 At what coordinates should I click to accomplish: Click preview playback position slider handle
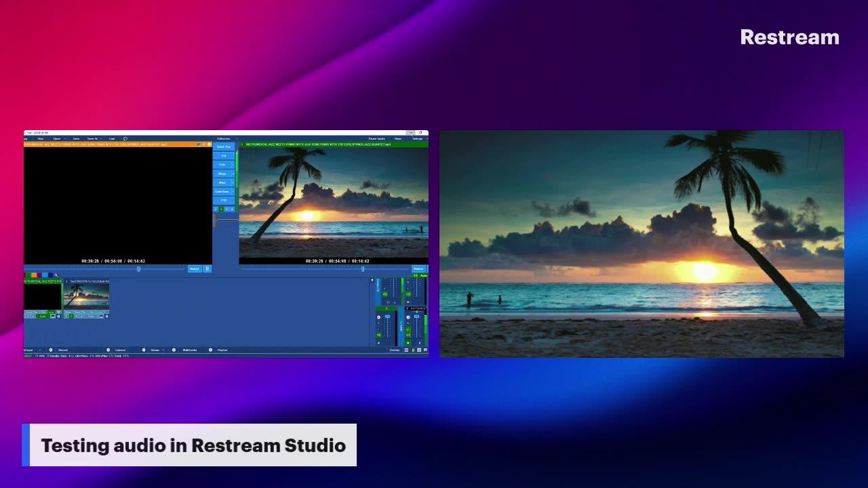coord(139,269)
